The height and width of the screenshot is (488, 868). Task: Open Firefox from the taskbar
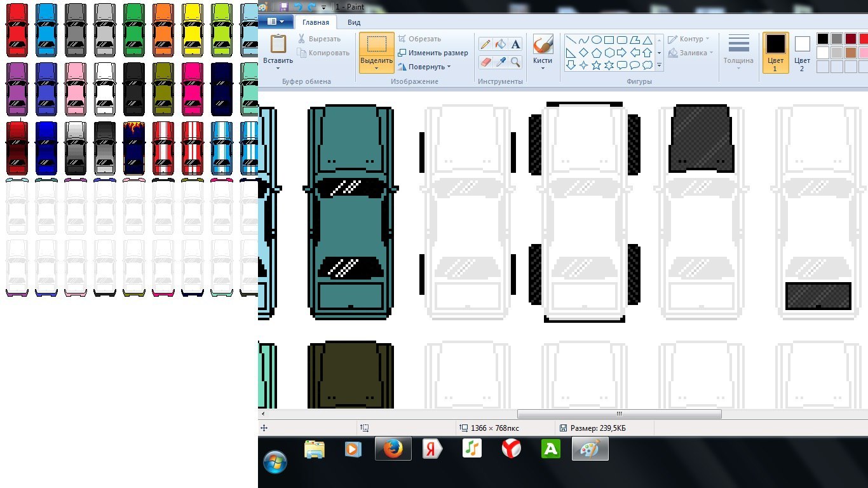tap(393, 449)
